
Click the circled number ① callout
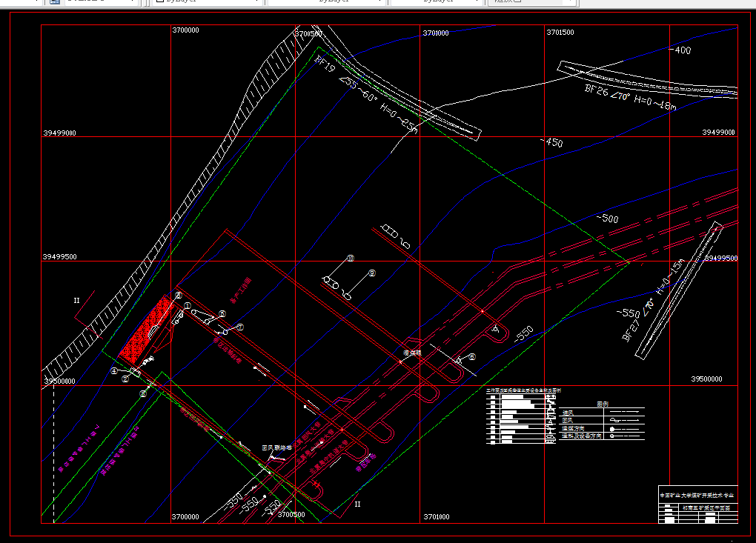188,305
